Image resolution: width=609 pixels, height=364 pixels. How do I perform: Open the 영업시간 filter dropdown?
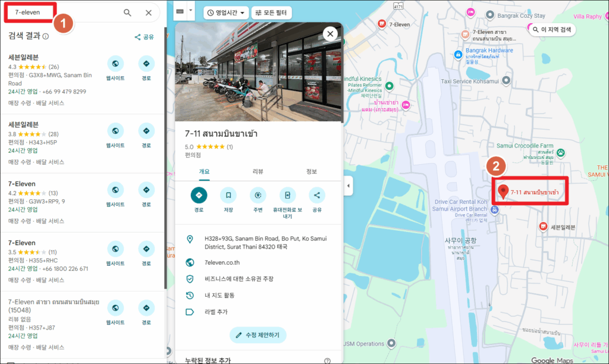(225, 13)
